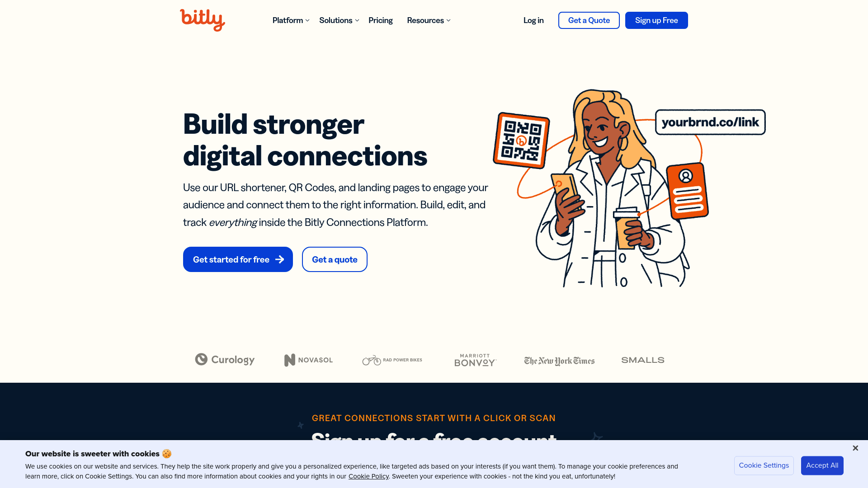Click Get started for free button

tap(238, 259)
